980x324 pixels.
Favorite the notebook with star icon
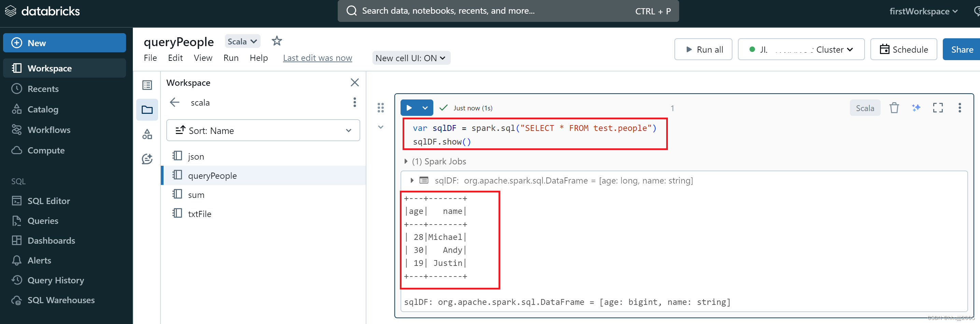[277, 41]
